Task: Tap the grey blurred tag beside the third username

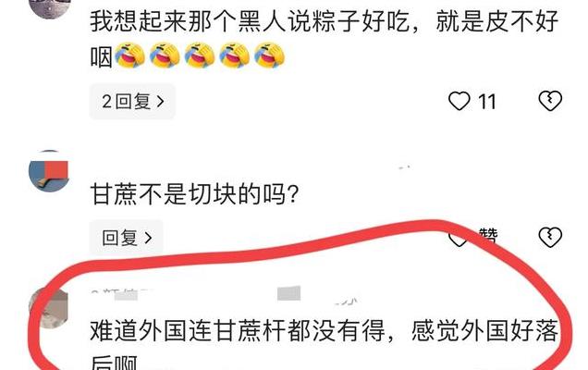Action: 288,293
